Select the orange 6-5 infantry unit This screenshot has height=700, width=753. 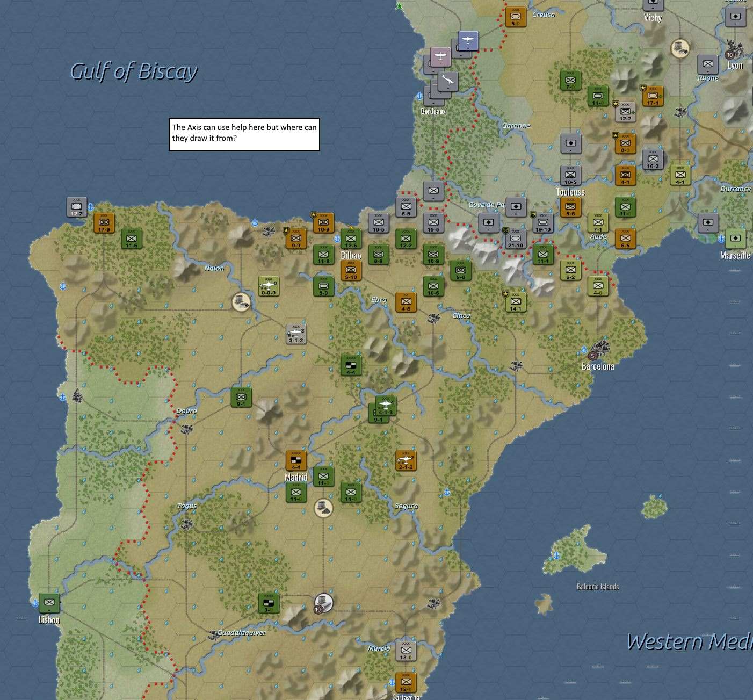pyautogui.click(x=625, y=239)
